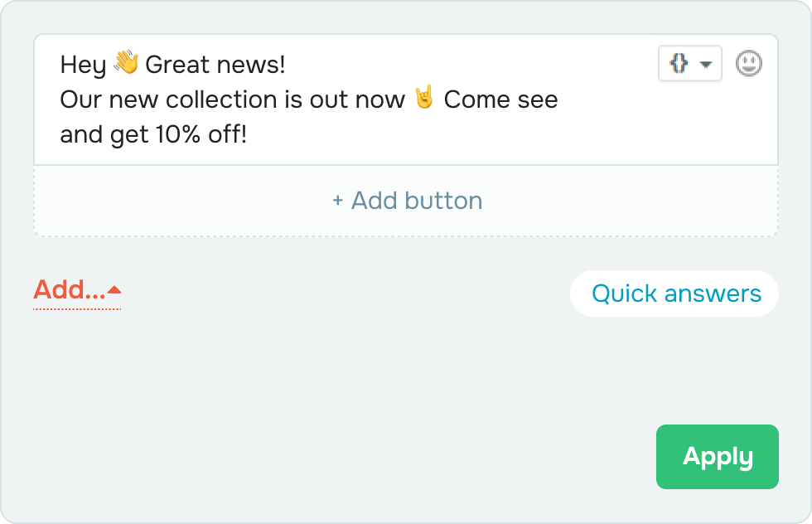Expand the variables dropdown arrow
This screenshot has width=812, height=524.
(705, 65)
